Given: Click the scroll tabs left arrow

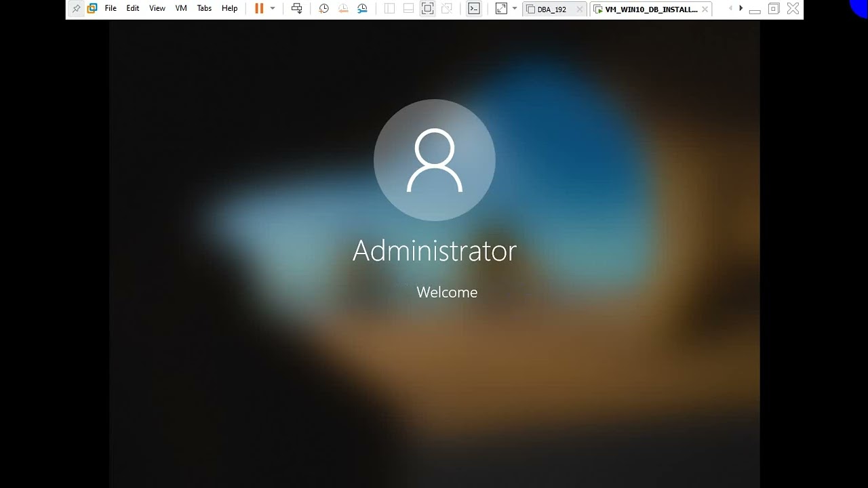Looking at the screenshot, I should pyautogui.click(x=730, y=9).
